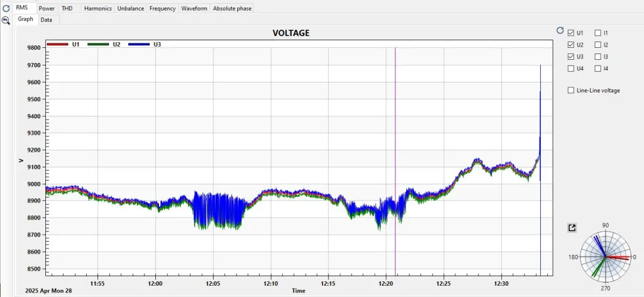Switch to the Power tab
This screenshot has width=644, height=297.
47,8
